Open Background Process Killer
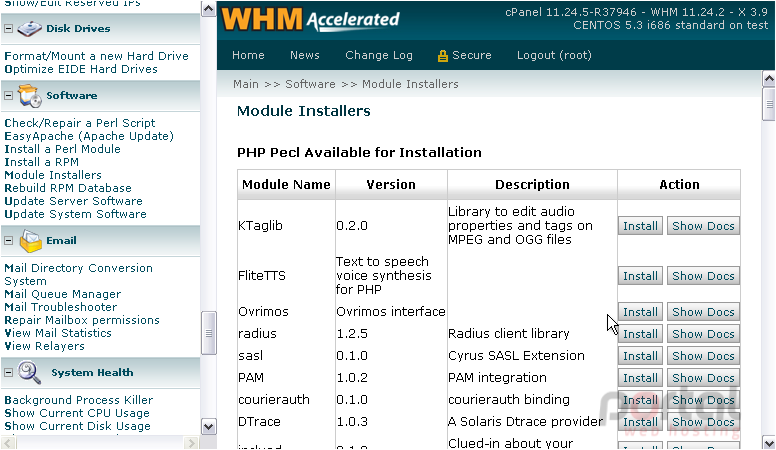 click(x=79, y=400)
